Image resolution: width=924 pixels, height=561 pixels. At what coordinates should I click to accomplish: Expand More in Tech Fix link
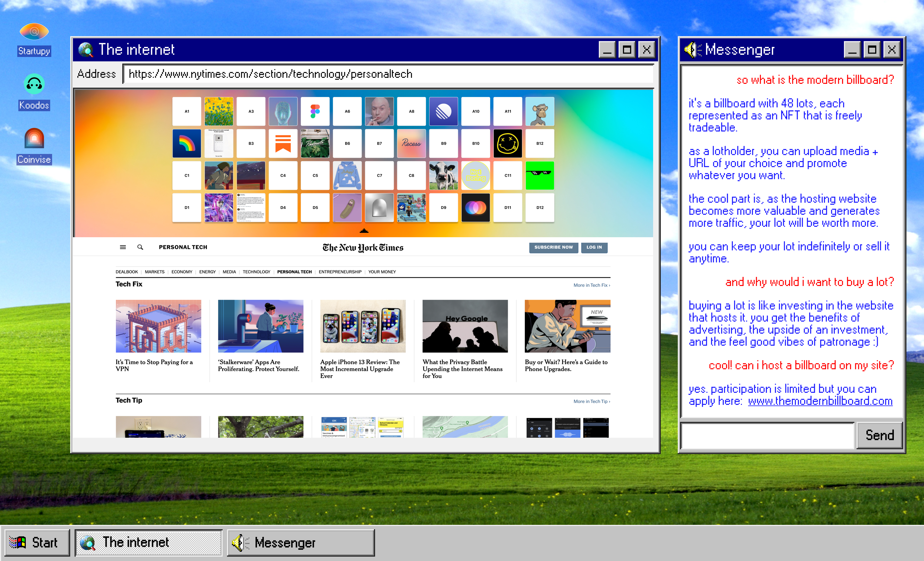(591, 285)
